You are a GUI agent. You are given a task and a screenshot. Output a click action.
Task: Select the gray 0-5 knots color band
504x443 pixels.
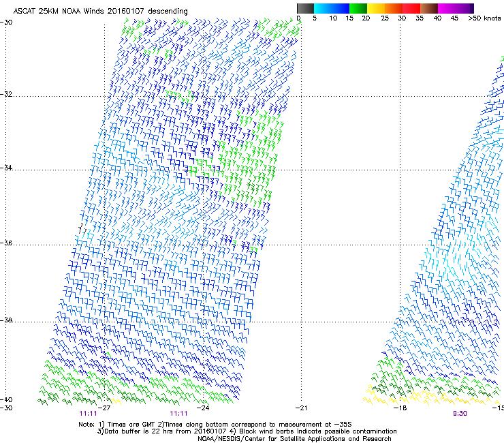[x=305, y=8]
